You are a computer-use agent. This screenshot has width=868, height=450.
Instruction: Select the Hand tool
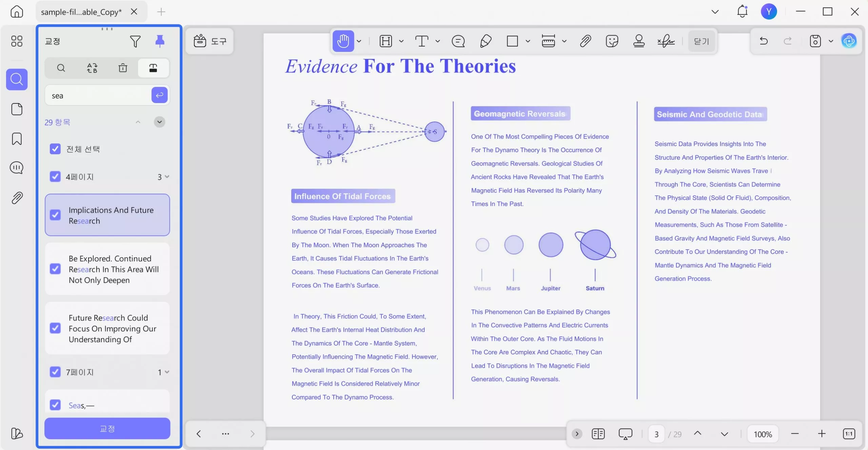point(343,41)
